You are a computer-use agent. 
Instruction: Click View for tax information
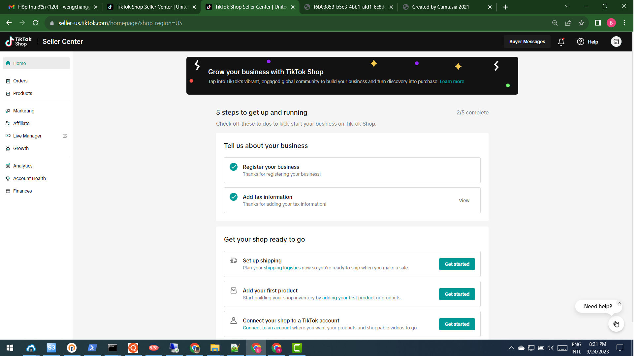[x=464, y=200]
